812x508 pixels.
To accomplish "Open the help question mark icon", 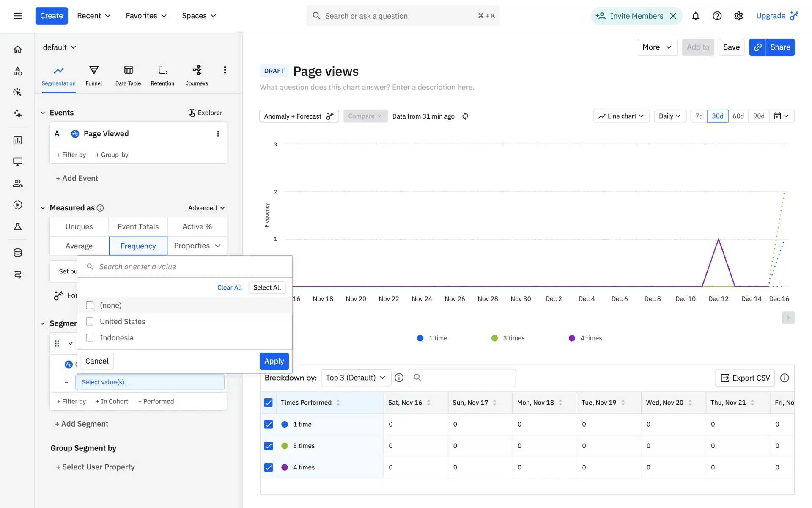I will (717, 16).
